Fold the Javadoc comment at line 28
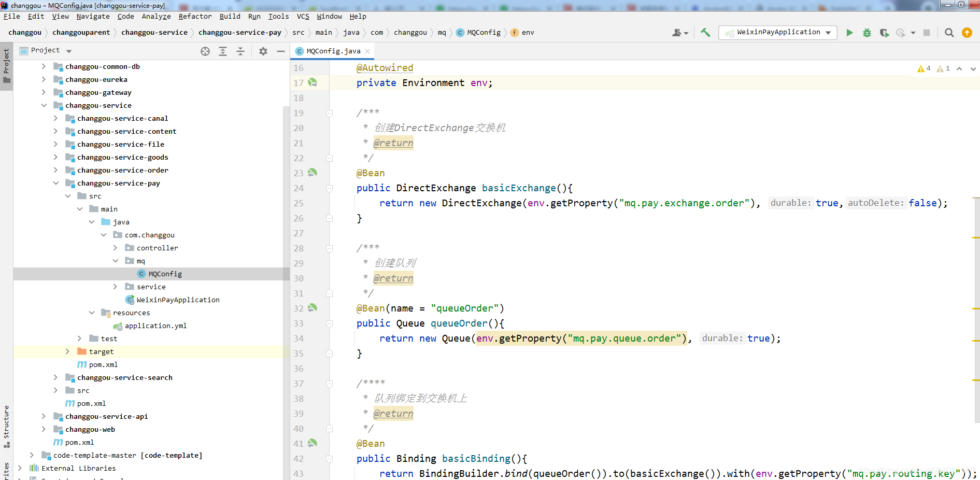This screenshot has height=480, width=980. pos(329,248)
